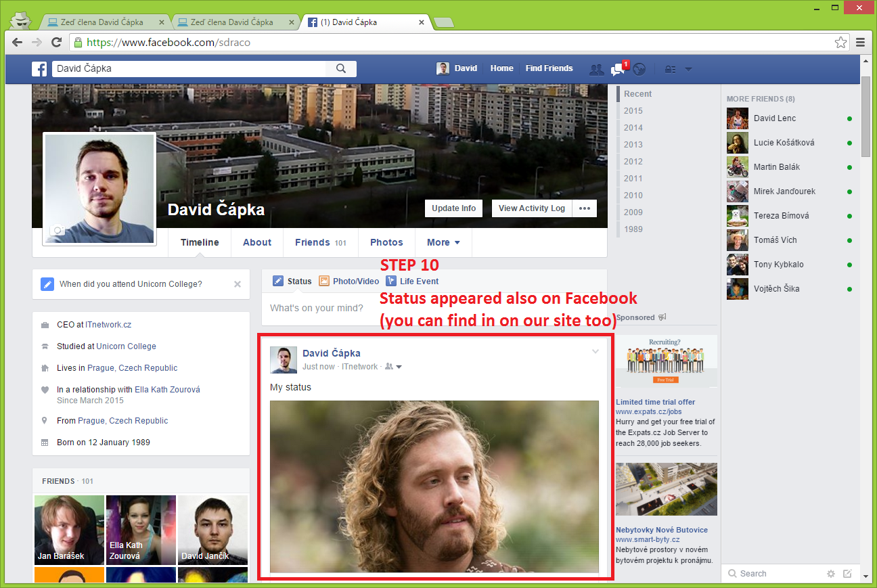Open chat with Lucie Košátková
The image size is (877, 588).
click(x=789, y=143)
